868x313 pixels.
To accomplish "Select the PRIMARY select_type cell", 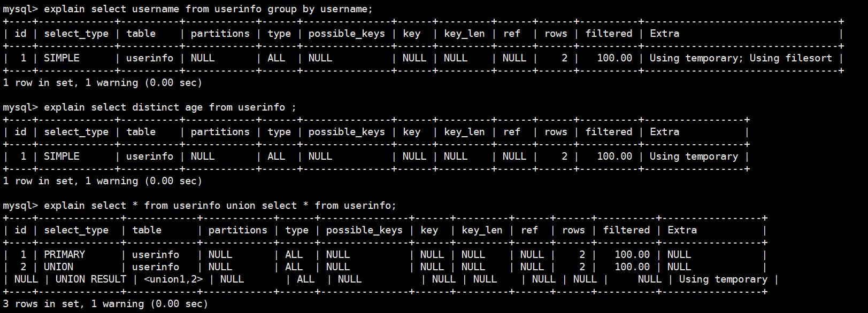I will [64, 255].
